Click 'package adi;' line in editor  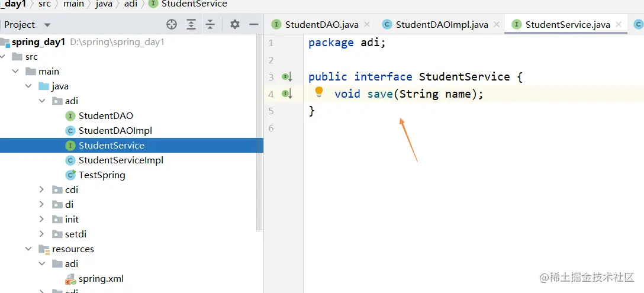[347, 43]
